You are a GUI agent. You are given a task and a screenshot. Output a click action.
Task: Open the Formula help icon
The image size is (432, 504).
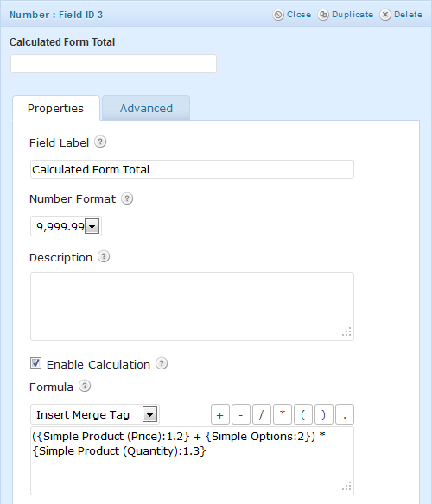click(85, 386)
